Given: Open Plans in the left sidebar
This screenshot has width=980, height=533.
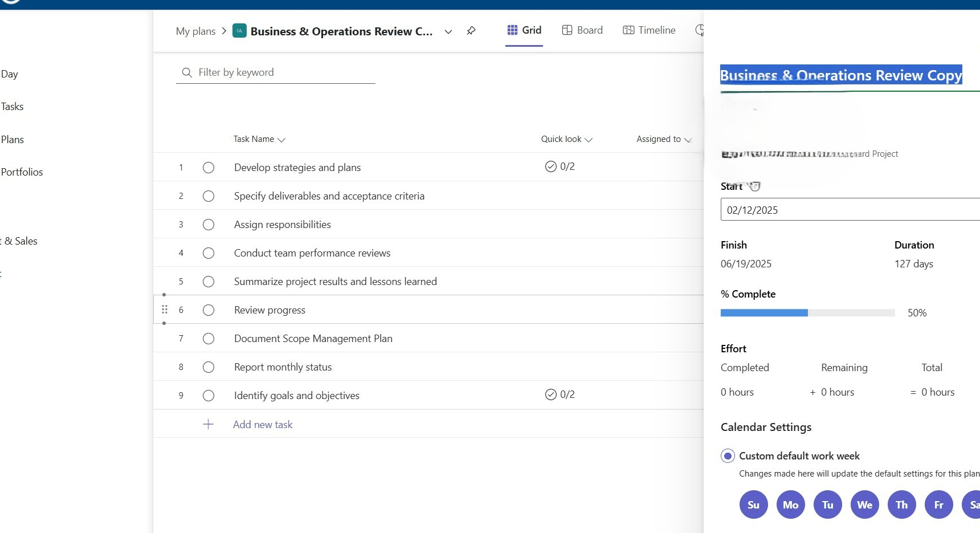Looking at the screenshot, I should click(12, 140).
